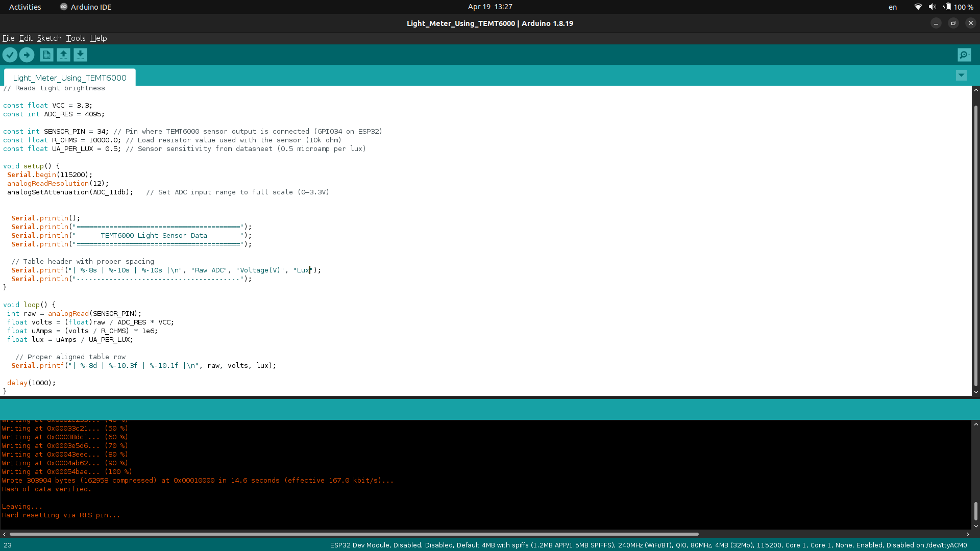Viewport: 980px width, 551px height.
Task: Open the en keyboard language indicator
Action: click(x=893, y=7)
